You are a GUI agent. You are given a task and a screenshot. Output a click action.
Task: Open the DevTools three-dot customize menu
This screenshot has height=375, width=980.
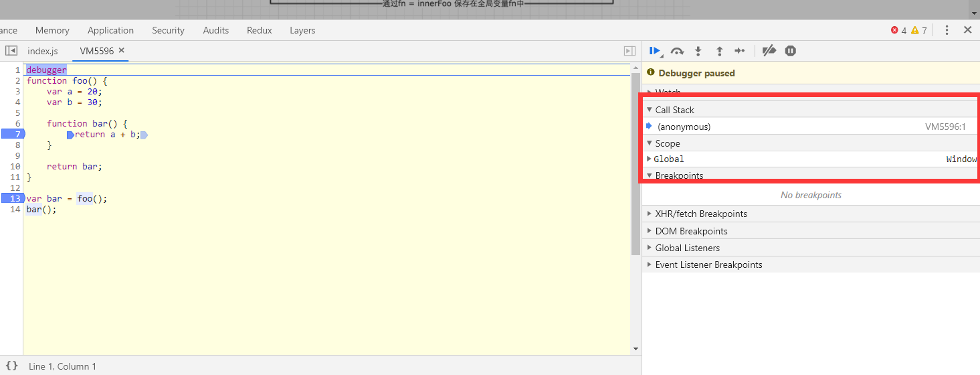pos(947,30)
